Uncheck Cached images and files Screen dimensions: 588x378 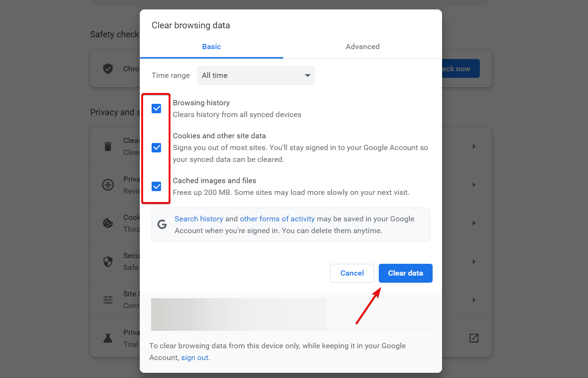(156, 186)
